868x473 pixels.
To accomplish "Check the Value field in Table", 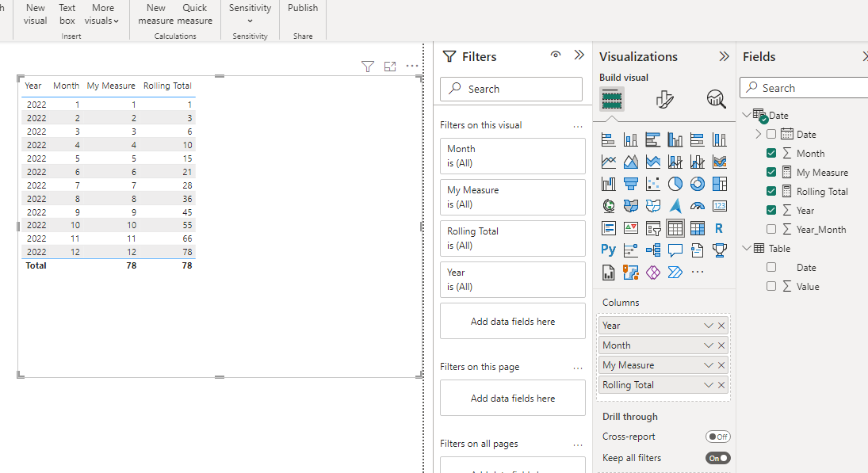I will point(771,286).
